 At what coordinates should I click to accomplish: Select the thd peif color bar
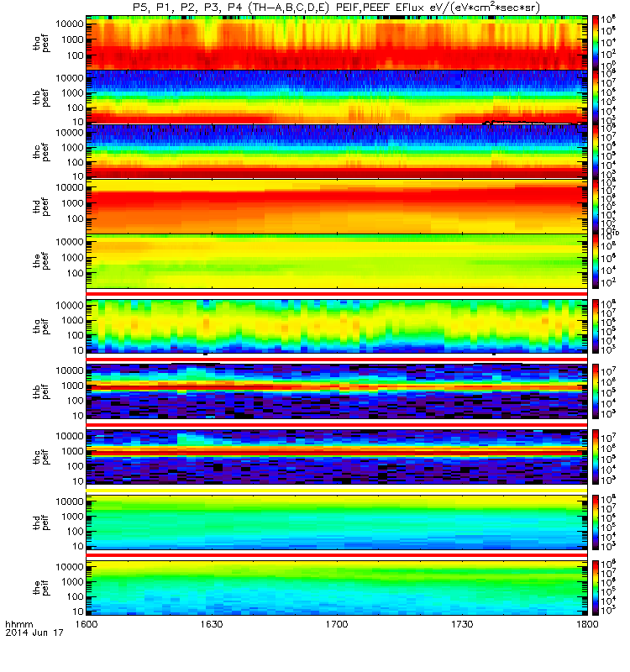tap(596, 522)
